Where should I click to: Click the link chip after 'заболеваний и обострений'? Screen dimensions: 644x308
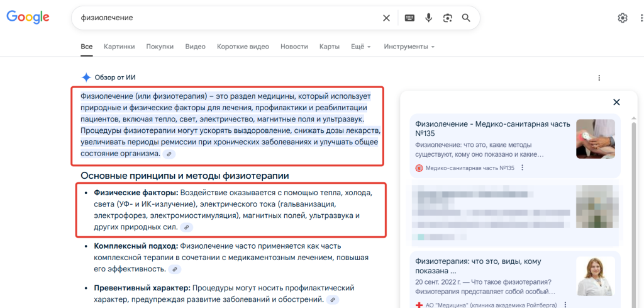tap(333, 300)
